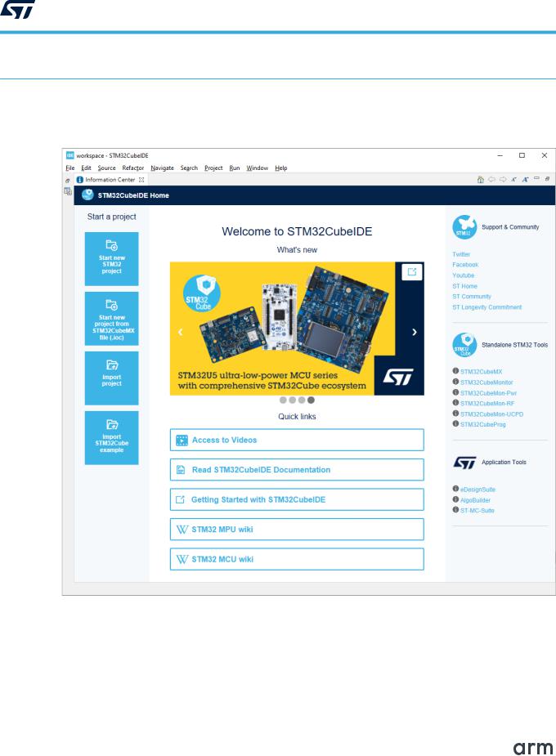Click Read STM32CubeIDE Documentation link
The width and height of the screenshot is (556, 756).
click(297, 470)
